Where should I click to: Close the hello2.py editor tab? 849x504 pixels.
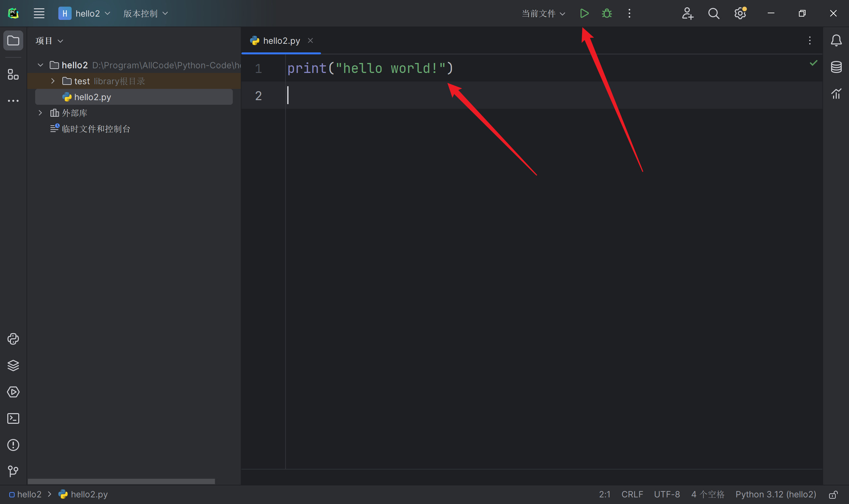[x=310, y=41]
